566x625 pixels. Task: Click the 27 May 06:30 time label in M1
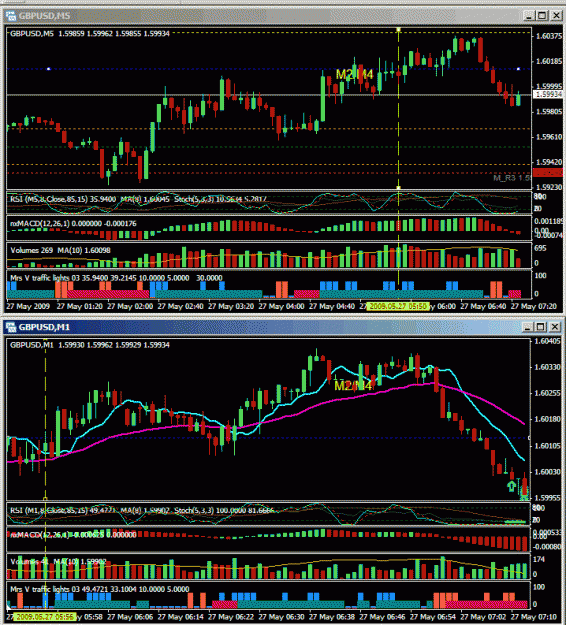[x=281, y=617]
